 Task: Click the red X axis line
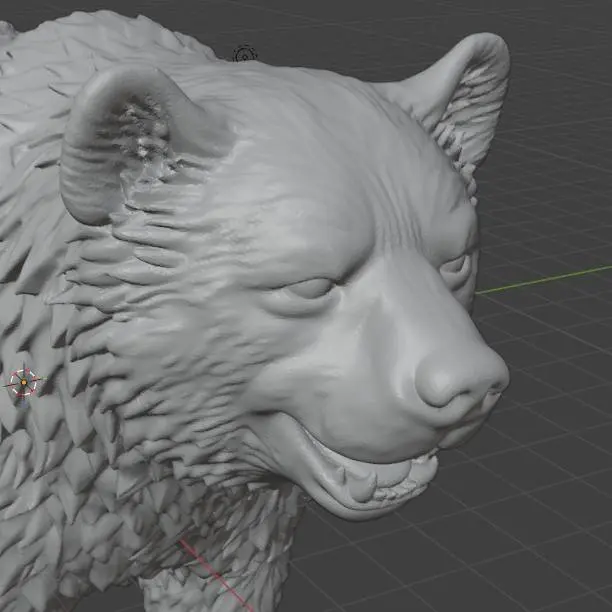tap(214, 575)
